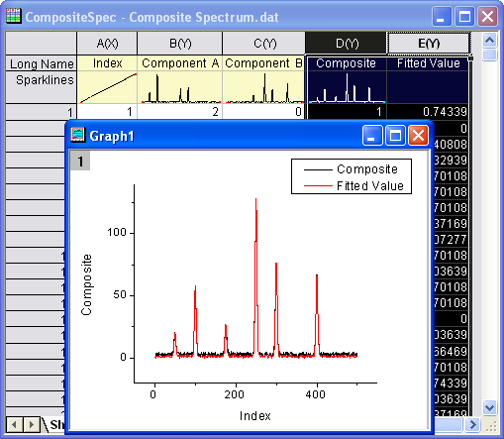Viewport: 504px width, 439px height.
Task: Click the black Composite legend line
Action: coord(318,169)
